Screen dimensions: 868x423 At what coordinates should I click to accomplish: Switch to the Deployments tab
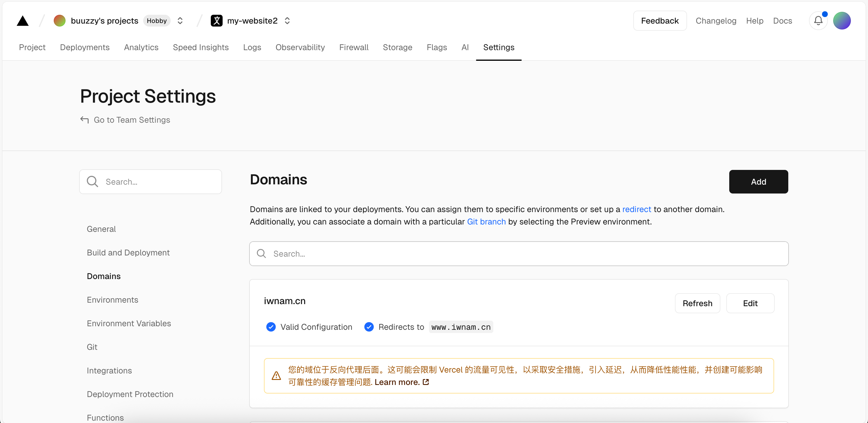click(x=84, y=47)
